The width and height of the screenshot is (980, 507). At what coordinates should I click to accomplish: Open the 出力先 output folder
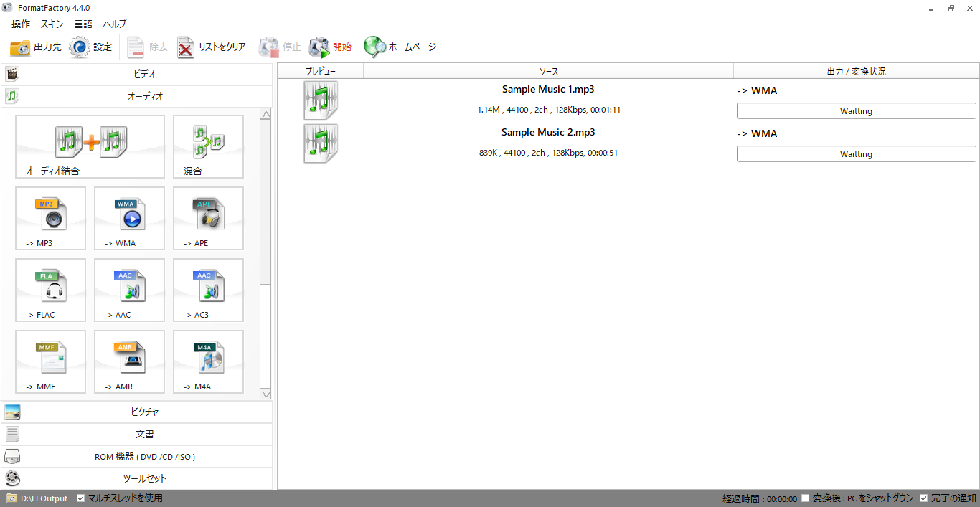click(x=35, y=47)
